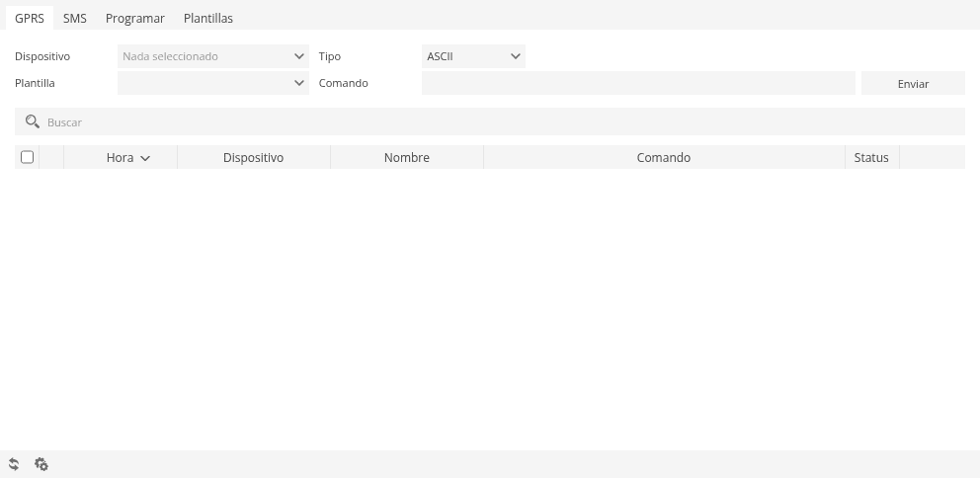Click the magnifier icon in search bar
This screenshot has width=980, height=478.
coord(32,121)
